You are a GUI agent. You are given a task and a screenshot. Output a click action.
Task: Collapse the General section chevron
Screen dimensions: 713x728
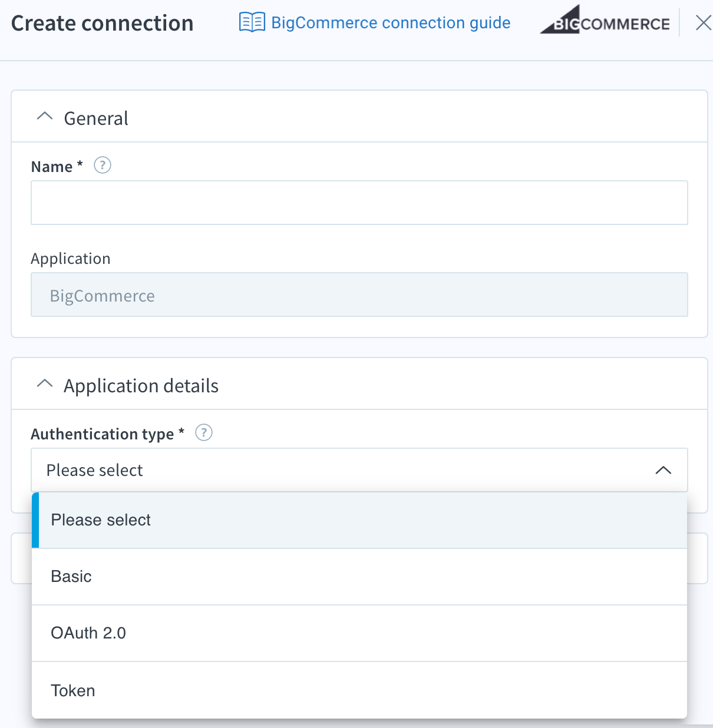[x=45, y=117]
